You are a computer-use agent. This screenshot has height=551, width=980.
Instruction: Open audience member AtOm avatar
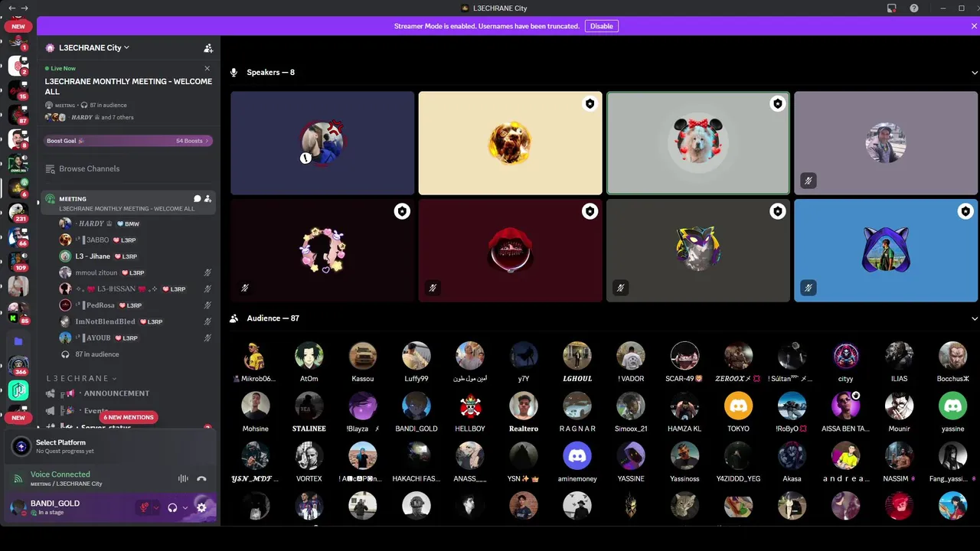point(309,356)
